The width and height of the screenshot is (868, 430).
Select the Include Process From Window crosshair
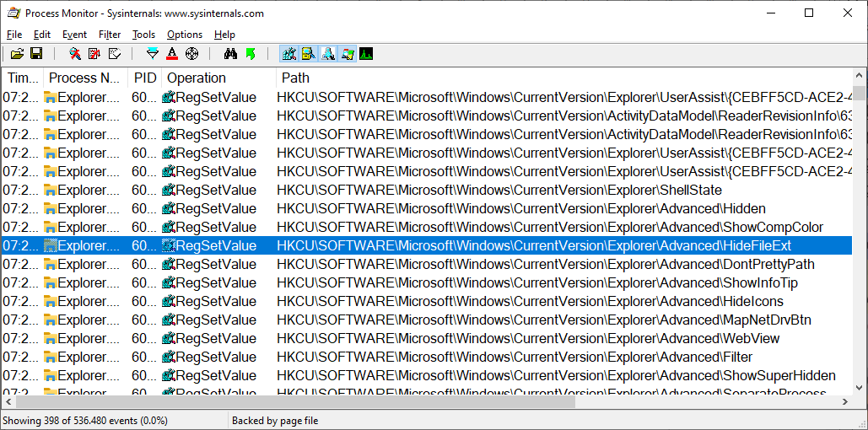tap(191, 54)
